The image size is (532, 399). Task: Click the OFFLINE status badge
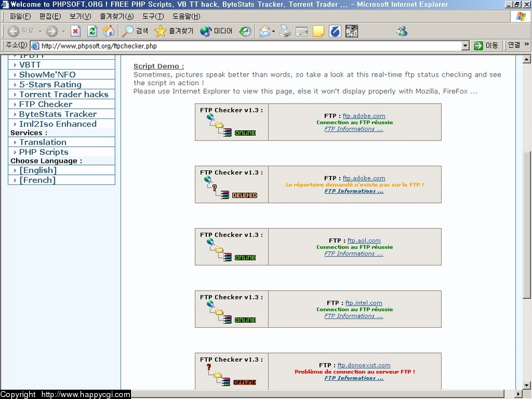[x=245, y=382]
